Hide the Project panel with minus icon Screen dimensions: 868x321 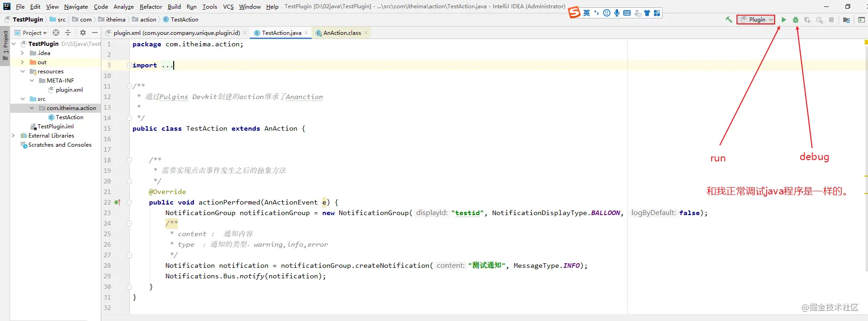[x=95, y=33]
